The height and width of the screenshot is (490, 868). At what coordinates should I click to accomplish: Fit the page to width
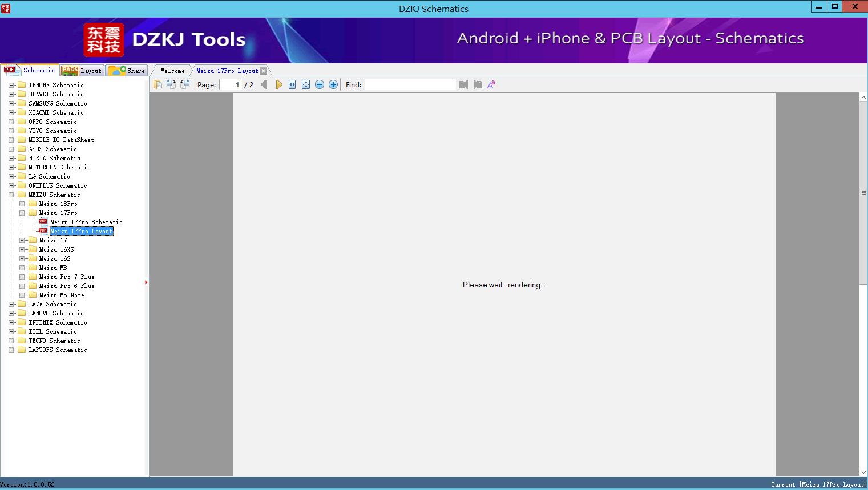292,84
